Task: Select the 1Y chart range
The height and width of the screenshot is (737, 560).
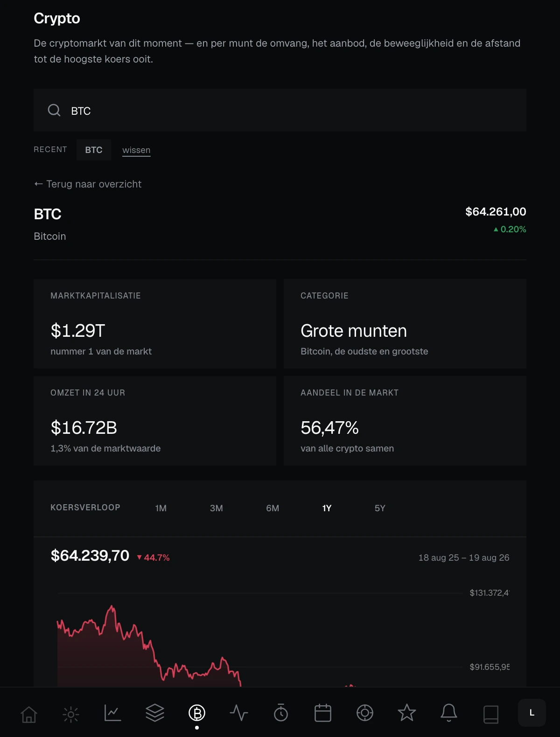Action: coord(327,508)
